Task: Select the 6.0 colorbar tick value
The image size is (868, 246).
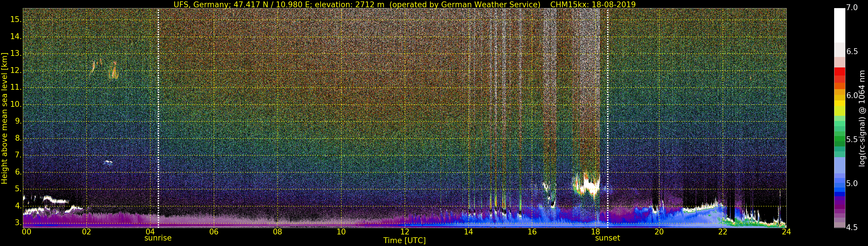Action: [852, 96]
